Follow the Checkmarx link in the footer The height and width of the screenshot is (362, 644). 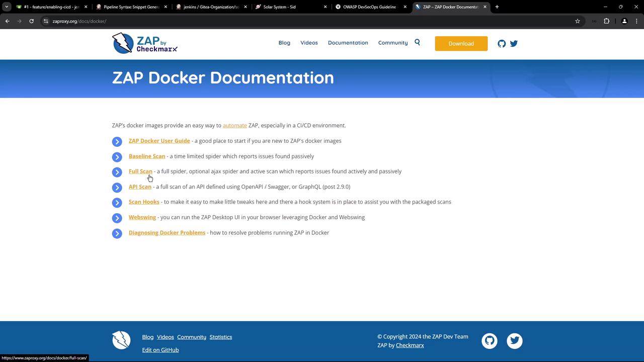click(x=410, y=345)
